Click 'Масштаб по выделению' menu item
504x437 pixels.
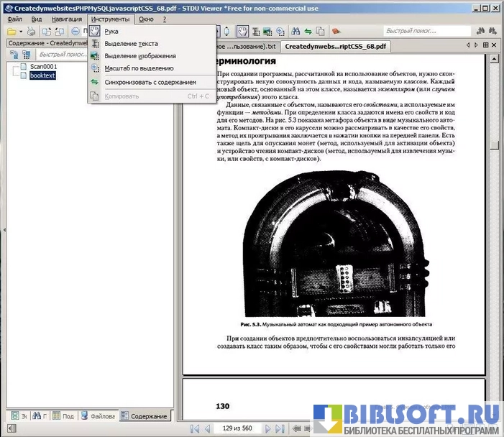tap(139, 68)
